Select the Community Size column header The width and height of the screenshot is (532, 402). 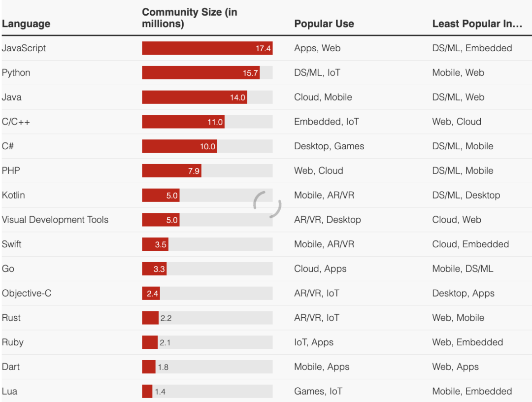(189, 18)
